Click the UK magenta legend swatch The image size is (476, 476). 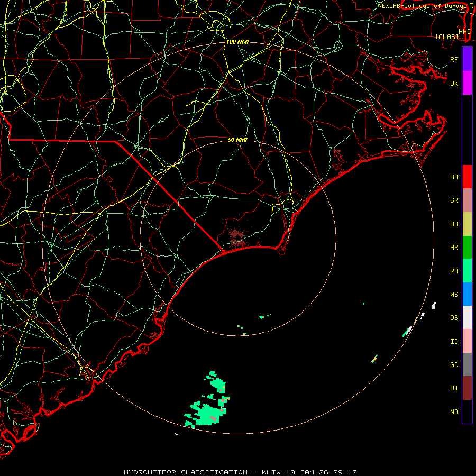(x=467, y=83)
